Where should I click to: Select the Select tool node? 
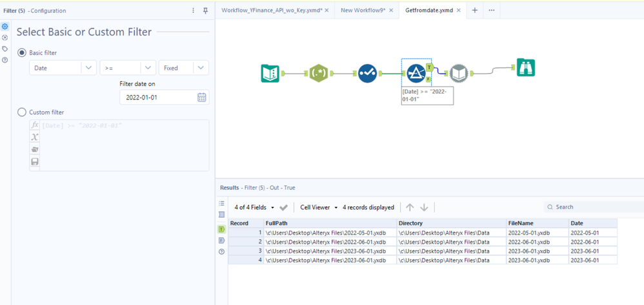[367, 74]
